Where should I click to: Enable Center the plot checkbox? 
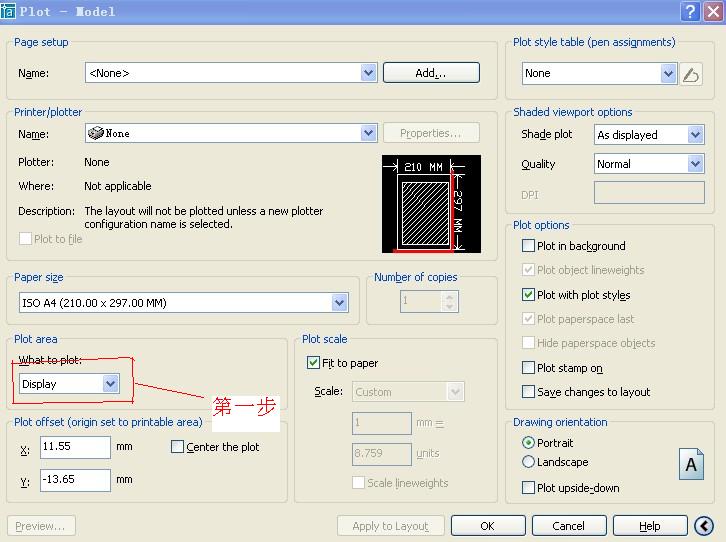coord(177,447)
